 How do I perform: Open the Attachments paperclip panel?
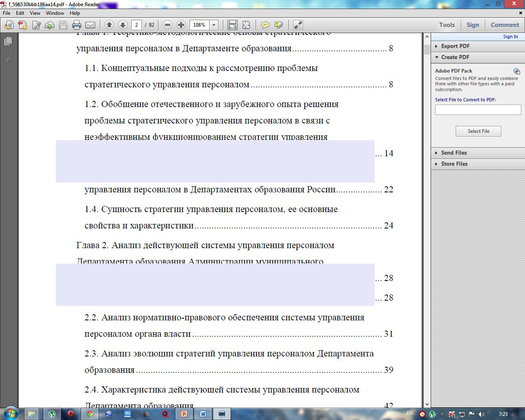(x=8, y=59)
